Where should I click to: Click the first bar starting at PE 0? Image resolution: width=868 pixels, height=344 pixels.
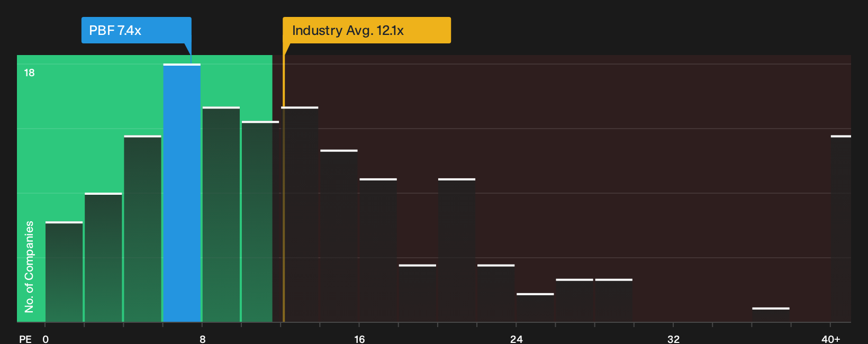point(64,271)
